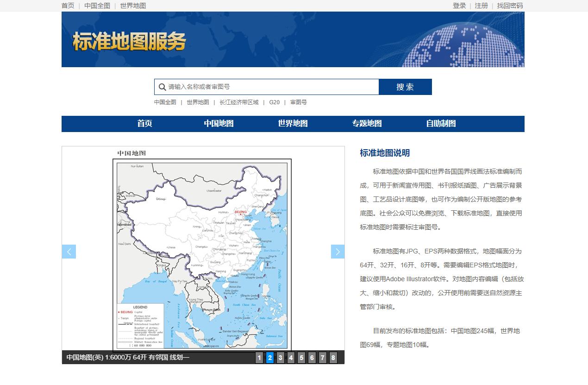
Task: Click the right carousel arrow
Action: (x=338, y=251)
